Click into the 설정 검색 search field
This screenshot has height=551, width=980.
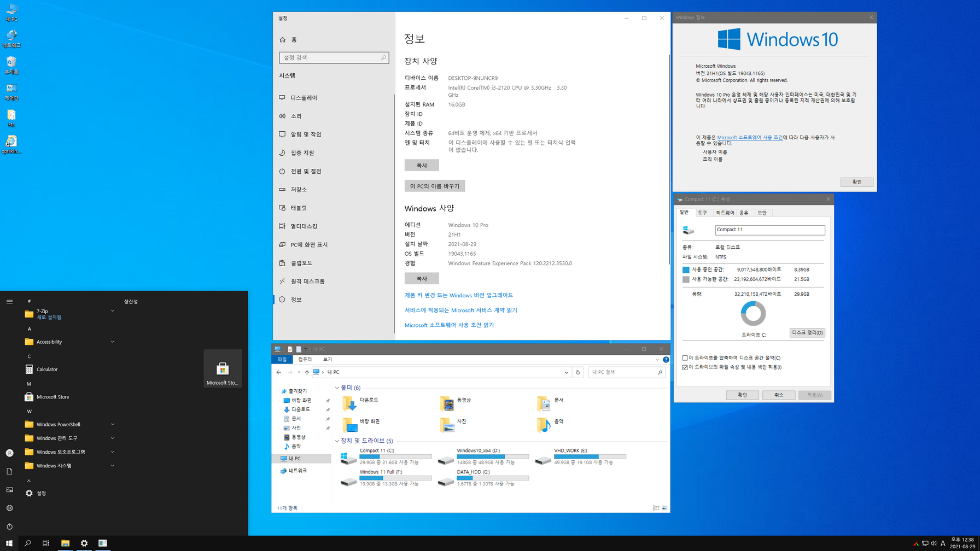pyautogui.click(x=334, y=57)
